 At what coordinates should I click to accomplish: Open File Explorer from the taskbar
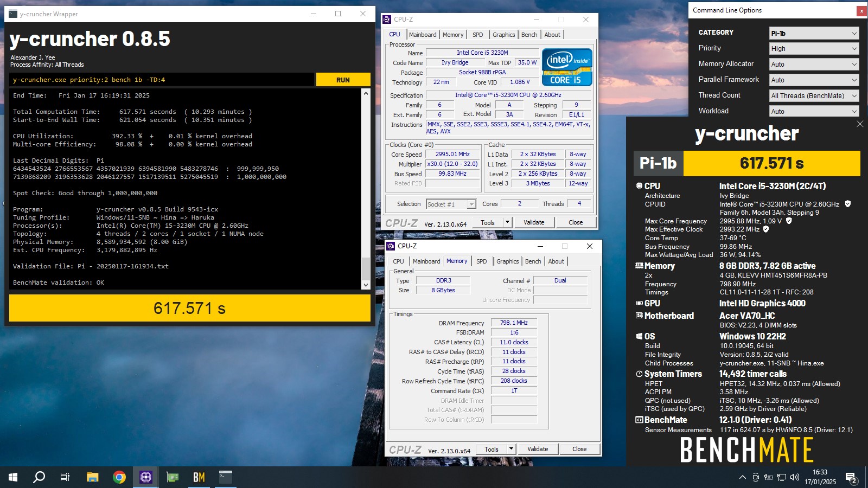click(93, 477)
